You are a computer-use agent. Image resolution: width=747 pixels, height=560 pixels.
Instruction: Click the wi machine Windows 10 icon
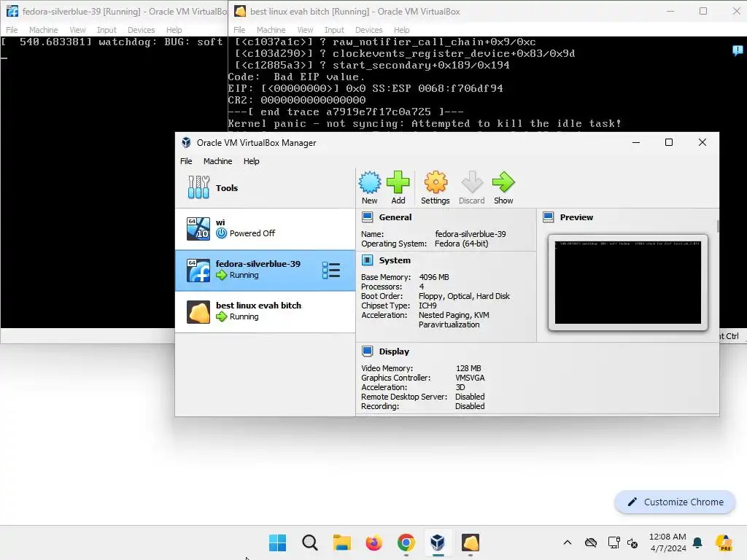198,228
